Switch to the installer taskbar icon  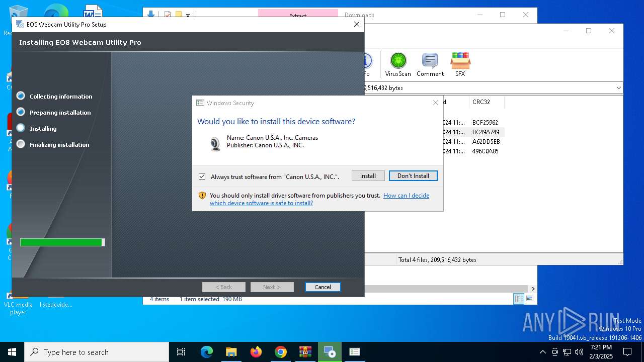coord(330,352)
